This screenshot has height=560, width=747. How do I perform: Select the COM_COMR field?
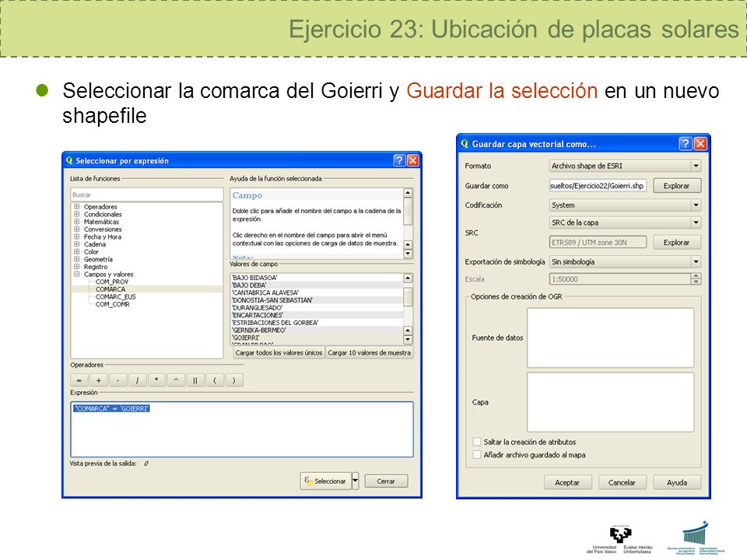[x=112, y=304]
